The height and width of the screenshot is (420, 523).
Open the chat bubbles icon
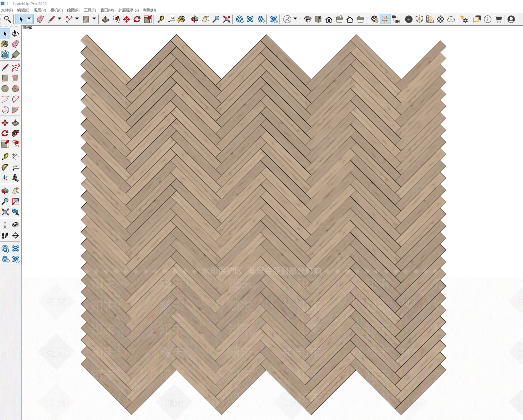pos(477,19)
